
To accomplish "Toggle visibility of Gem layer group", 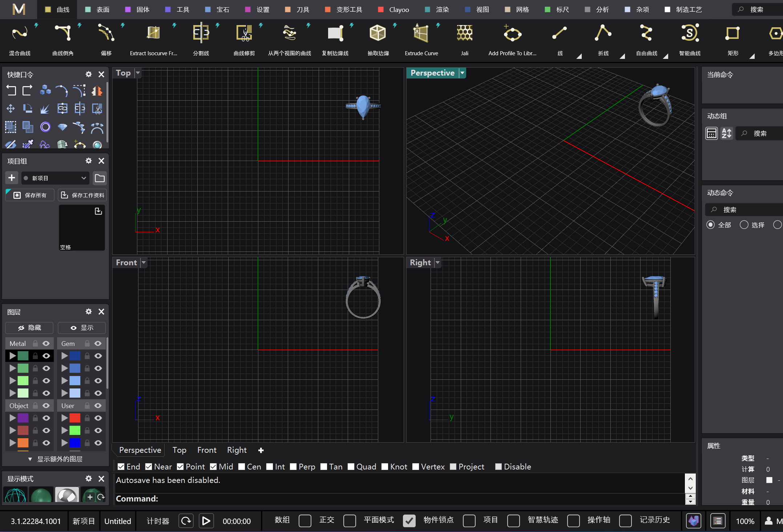I will coord(98,343).
